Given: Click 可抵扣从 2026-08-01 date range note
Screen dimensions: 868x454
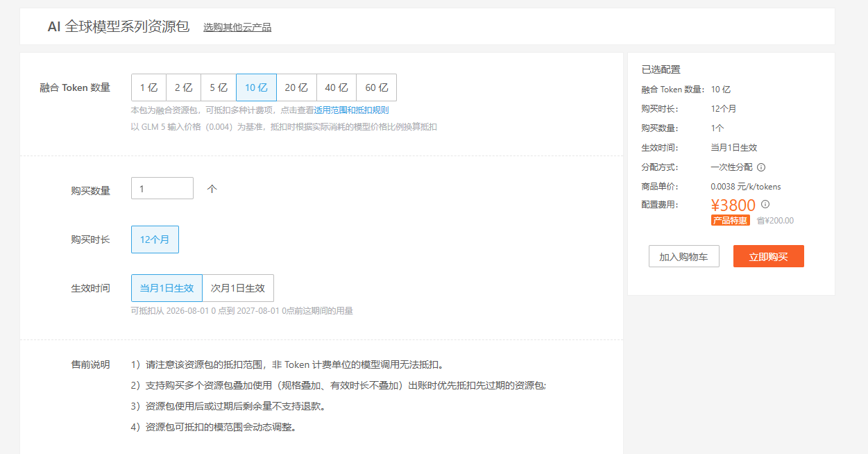Looking at the screenshot, I should (x=242, y=311).
